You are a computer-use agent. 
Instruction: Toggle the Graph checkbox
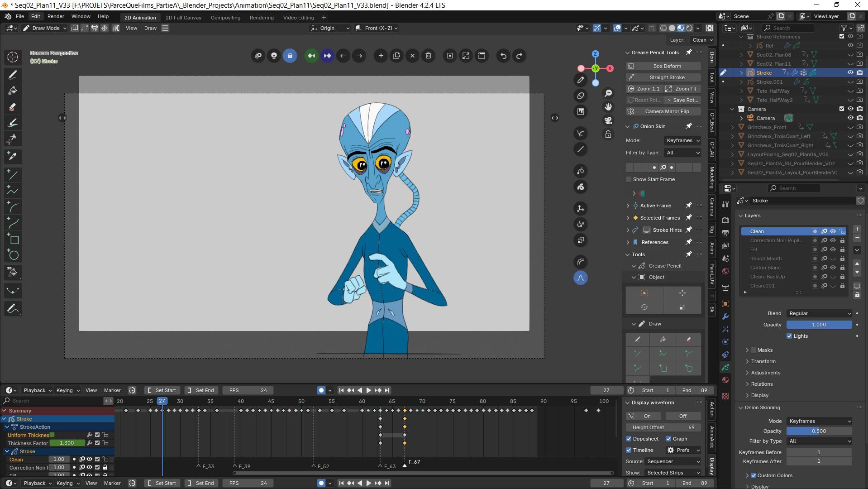coord(668,439)
